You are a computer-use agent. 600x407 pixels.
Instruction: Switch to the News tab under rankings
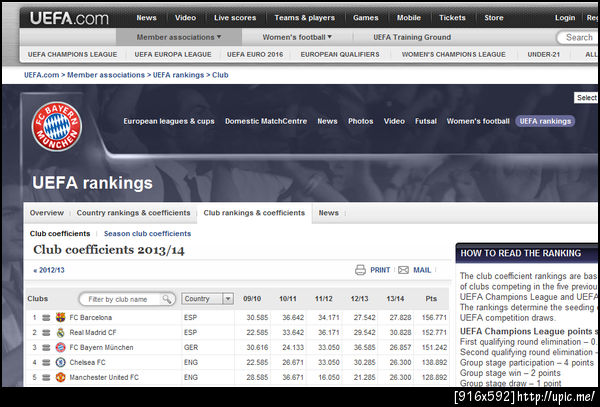pyautogui.click(x=328, y=213)
